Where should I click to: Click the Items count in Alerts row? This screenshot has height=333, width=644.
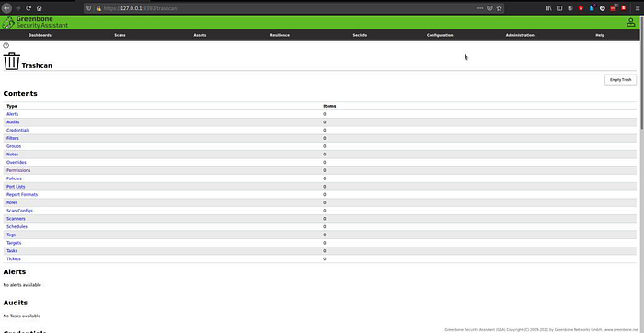[325, 114]
